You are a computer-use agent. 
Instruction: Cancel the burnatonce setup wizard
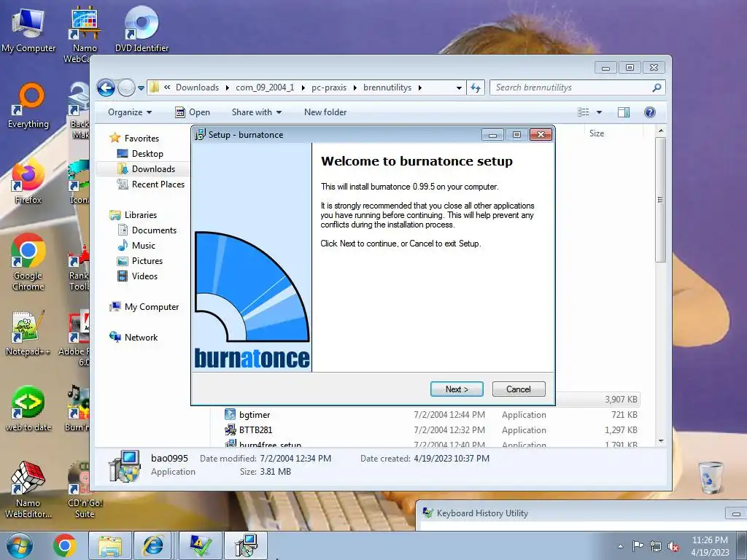click(x=519, y=389)
